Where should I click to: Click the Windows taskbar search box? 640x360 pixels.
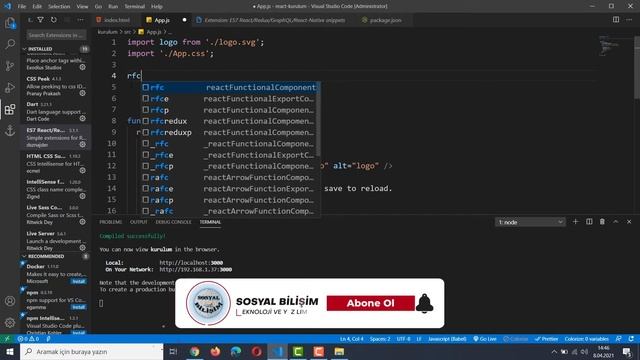click(91, 351)
